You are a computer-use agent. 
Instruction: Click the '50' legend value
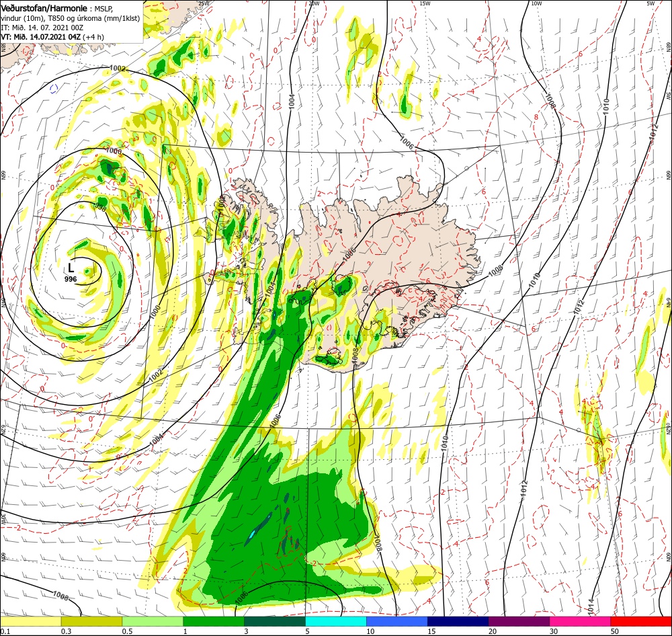615,631
